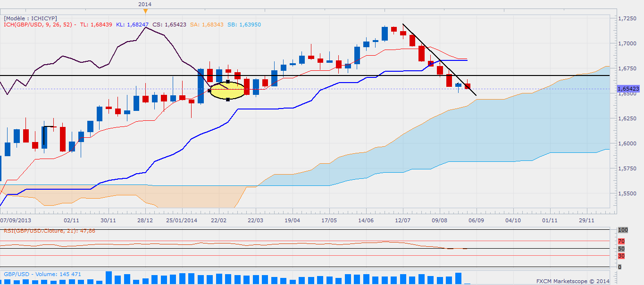
Task: Click the red RSI 30 level label
Action: [x=621, y=256]
